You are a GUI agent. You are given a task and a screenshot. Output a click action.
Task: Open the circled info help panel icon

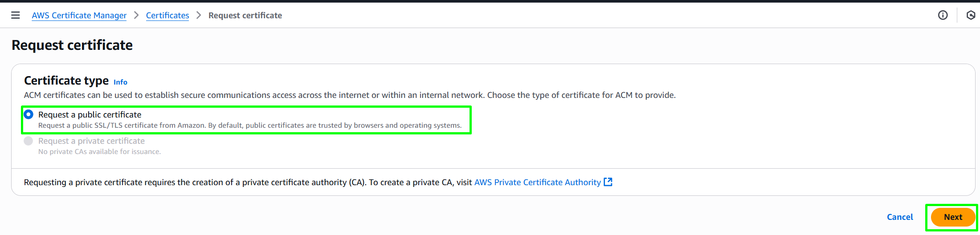943,15
